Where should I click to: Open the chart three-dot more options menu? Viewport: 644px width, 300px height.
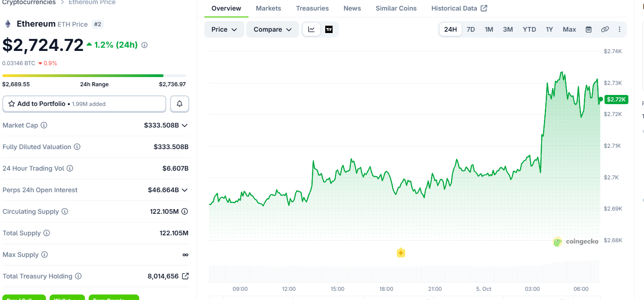click(619, 29)
